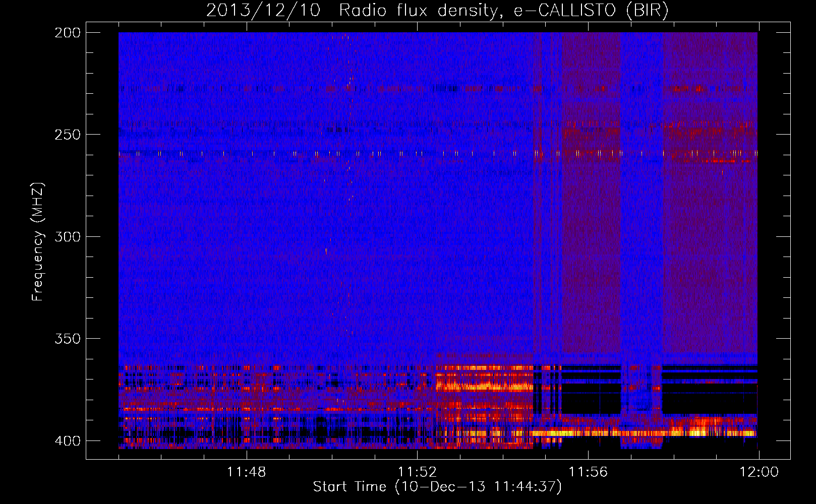Click the 'Frequency (MHZ)' axis title
Viewport: 816px width, 504px height.
click(38, 241)
